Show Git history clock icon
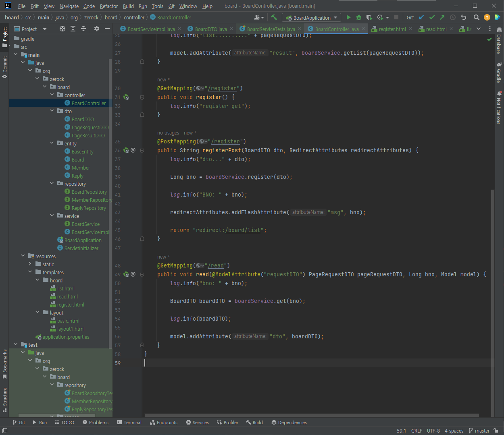 click(x=453, y=17)
